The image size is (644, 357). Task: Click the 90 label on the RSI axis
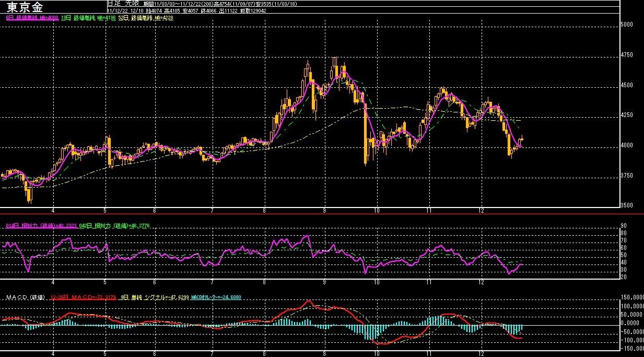pos(623,226)
